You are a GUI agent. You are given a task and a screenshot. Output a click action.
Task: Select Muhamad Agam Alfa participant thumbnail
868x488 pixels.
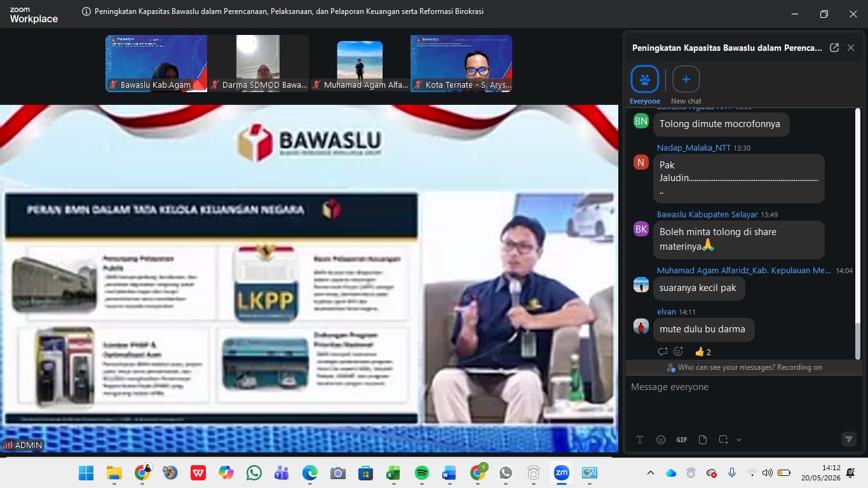(360, 64)
